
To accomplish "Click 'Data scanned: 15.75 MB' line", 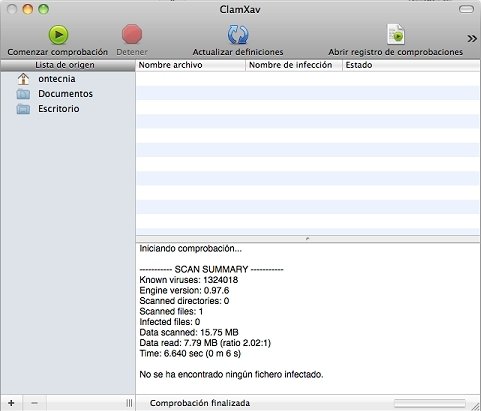I will [189, 332].
